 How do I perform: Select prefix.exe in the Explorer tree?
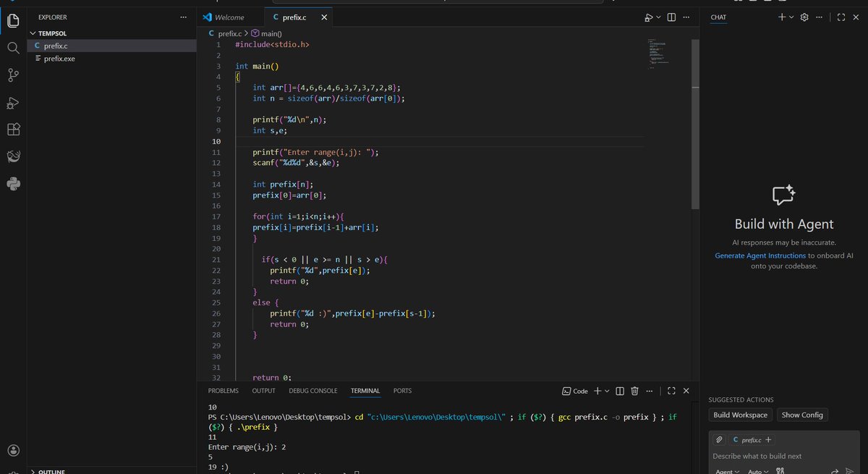112,59
